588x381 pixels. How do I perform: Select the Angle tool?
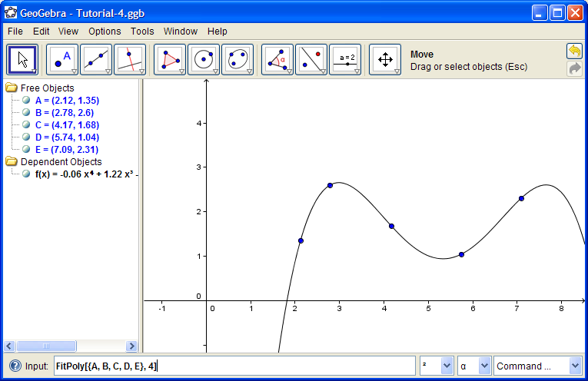pyautogui.click(x=277, y=60)
